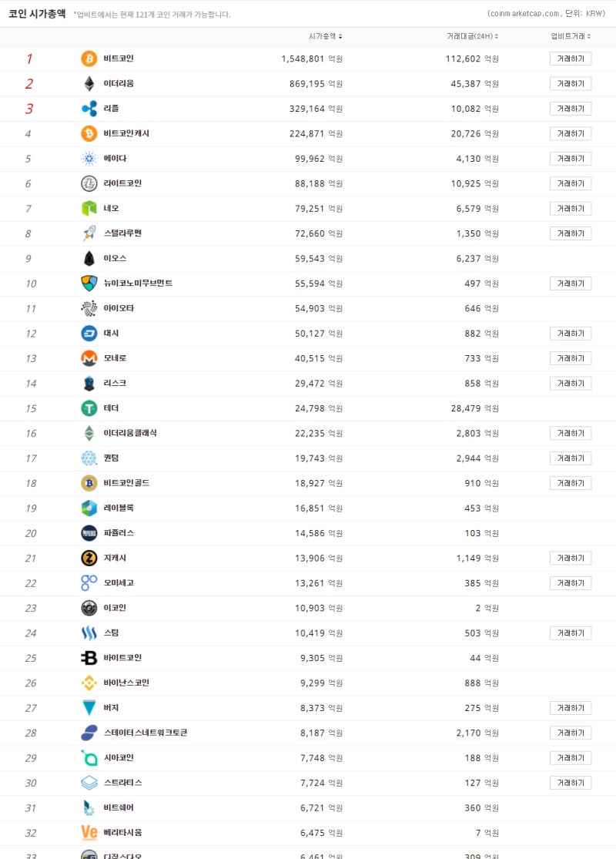This screenshot has height=859, width=616.
Task: Click the Ripple coin icon
Action: point(89,109)
